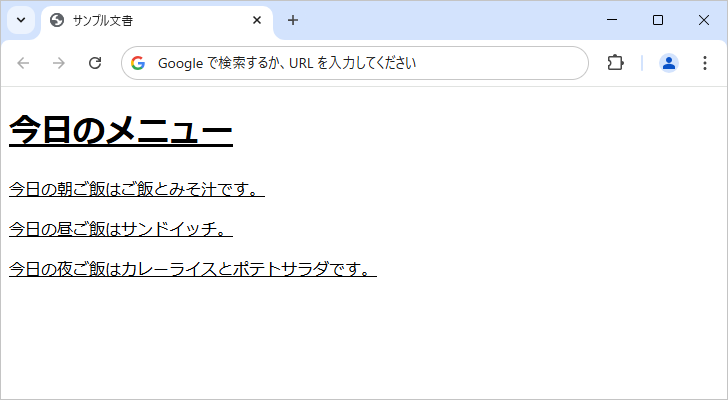Minimize the browser window
The width and height of the screenshot is (728, 400).
[x=611, y=20]
